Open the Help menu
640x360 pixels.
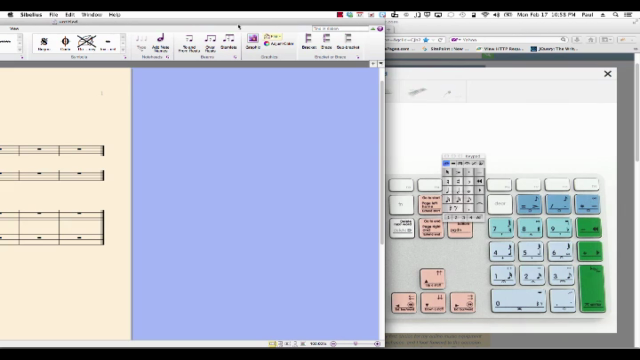[114, 15]
